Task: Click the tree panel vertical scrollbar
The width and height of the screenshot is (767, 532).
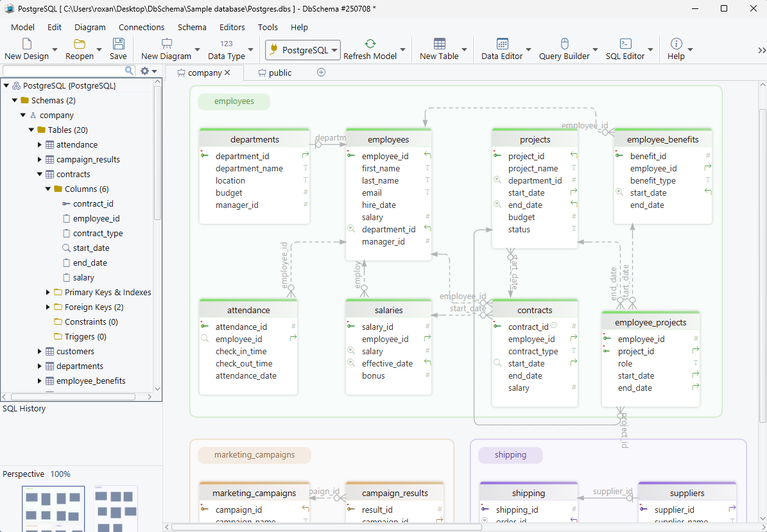Action: (x=157, y=154)
